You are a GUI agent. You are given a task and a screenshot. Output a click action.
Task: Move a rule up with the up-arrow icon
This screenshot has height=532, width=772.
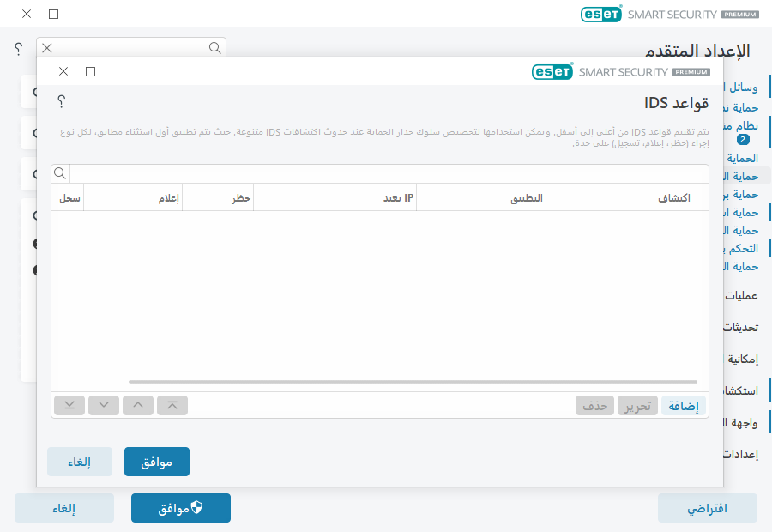coord(138,405)
